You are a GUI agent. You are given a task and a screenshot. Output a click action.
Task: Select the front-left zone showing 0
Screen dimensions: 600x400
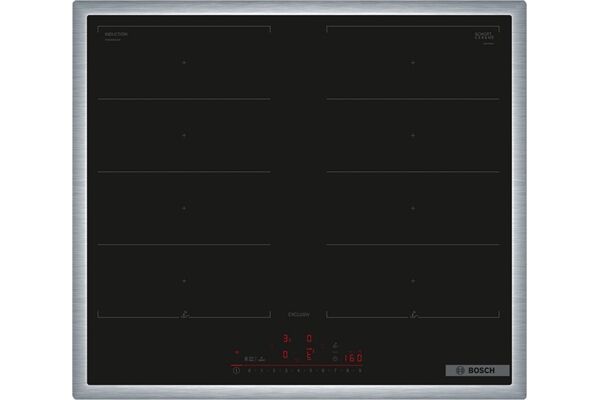tap(285, 355)
